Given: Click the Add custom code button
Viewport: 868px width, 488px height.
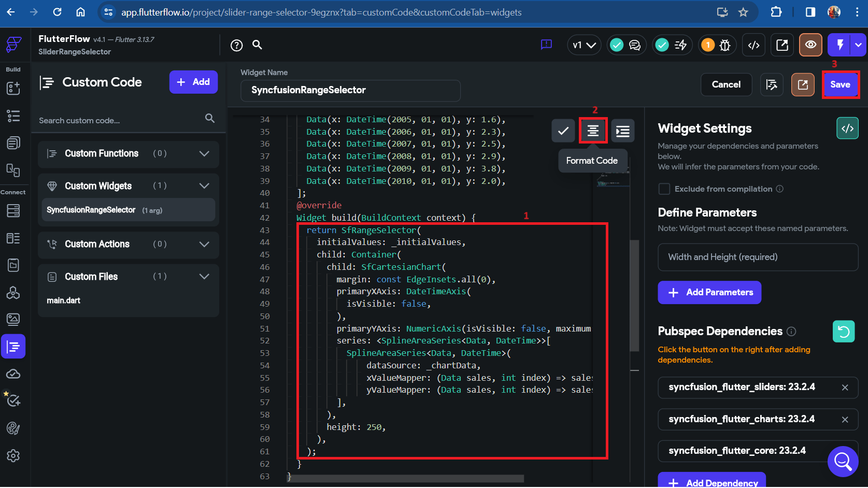Looking at the screenshot, I should (x=193, y=82).
